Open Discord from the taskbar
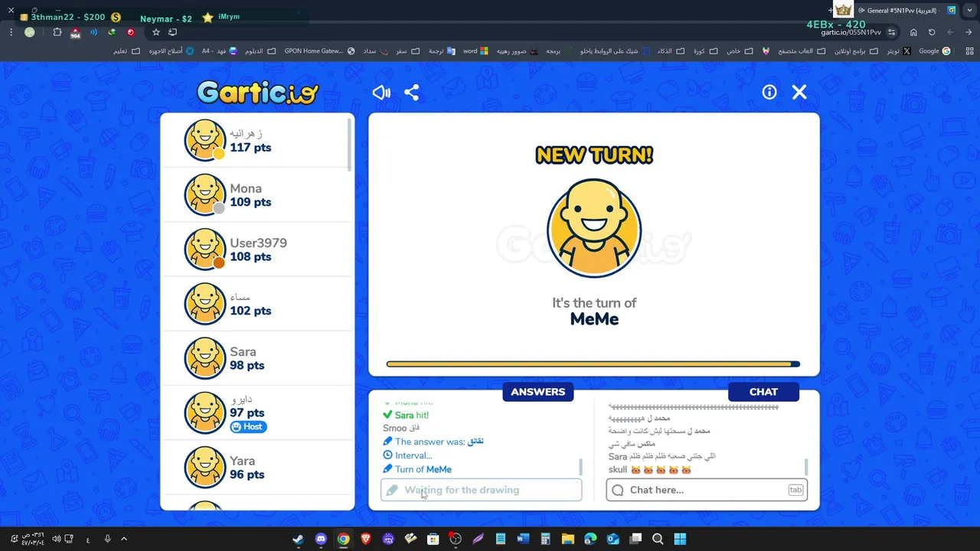 click(x=321, y=539)
